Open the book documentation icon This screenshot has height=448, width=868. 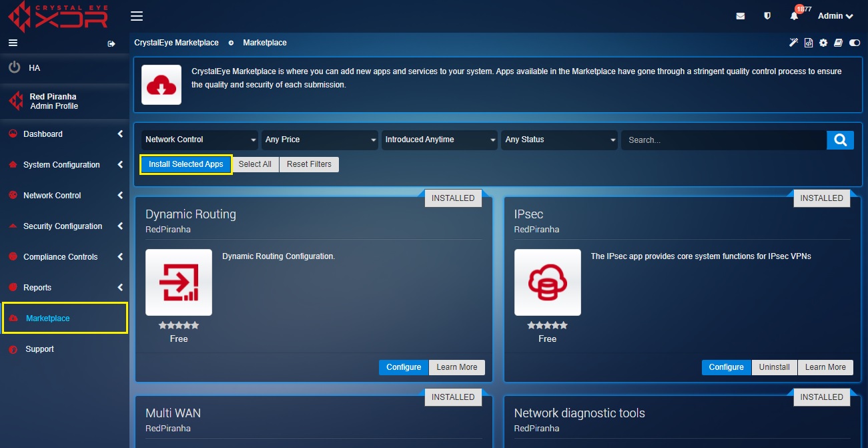pos(839,43)
